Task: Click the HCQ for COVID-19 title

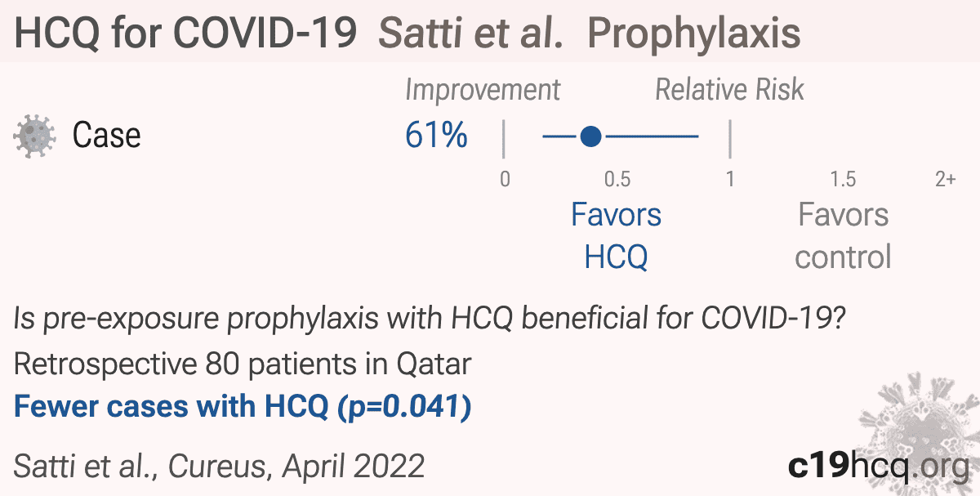Action: (186, 34)
